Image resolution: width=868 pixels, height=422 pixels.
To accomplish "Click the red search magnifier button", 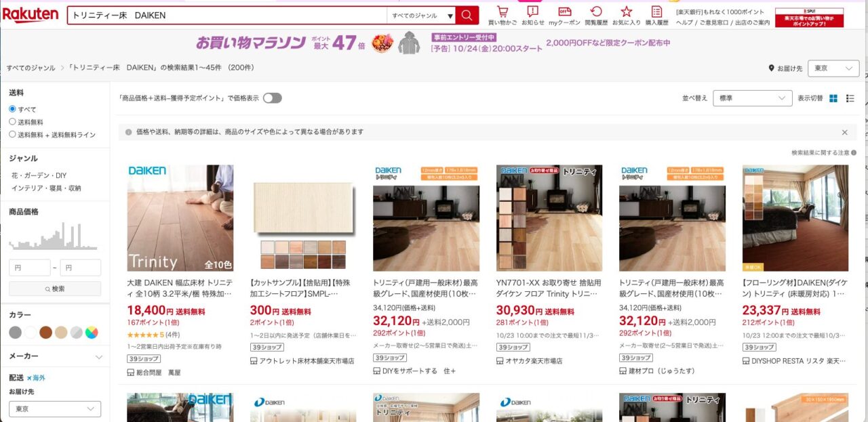I will tap(467, 16).
